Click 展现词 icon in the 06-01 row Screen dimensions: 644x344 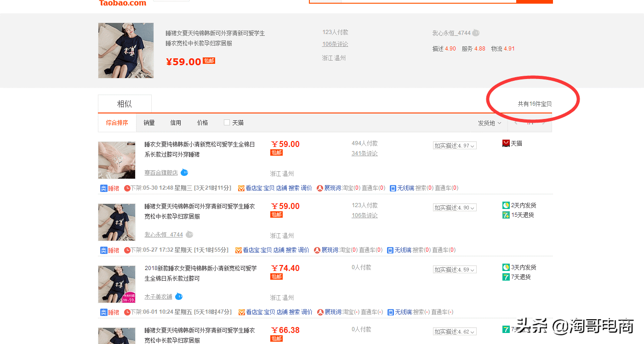[x=320, y=312]
